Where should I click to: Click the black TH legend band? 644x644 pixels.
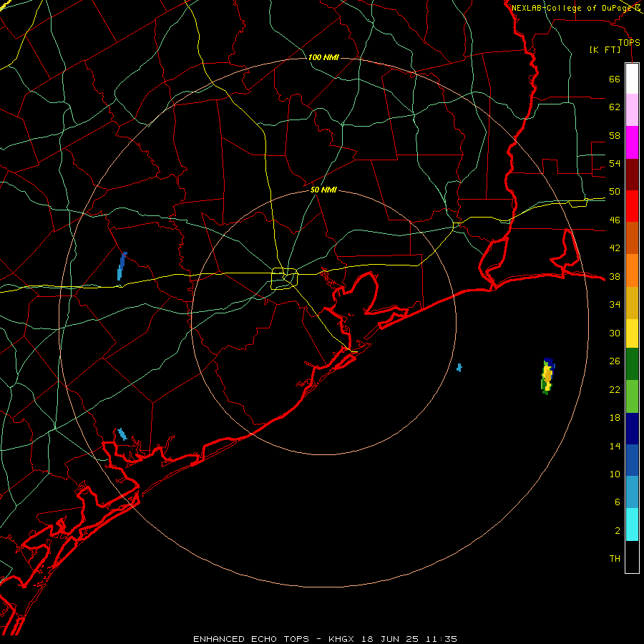tap(632, 557)
